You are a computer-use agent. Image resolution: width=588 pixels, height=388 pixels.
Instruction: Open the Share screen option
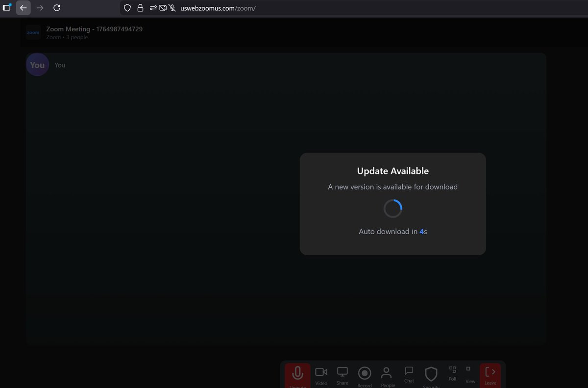coord(343,375)
